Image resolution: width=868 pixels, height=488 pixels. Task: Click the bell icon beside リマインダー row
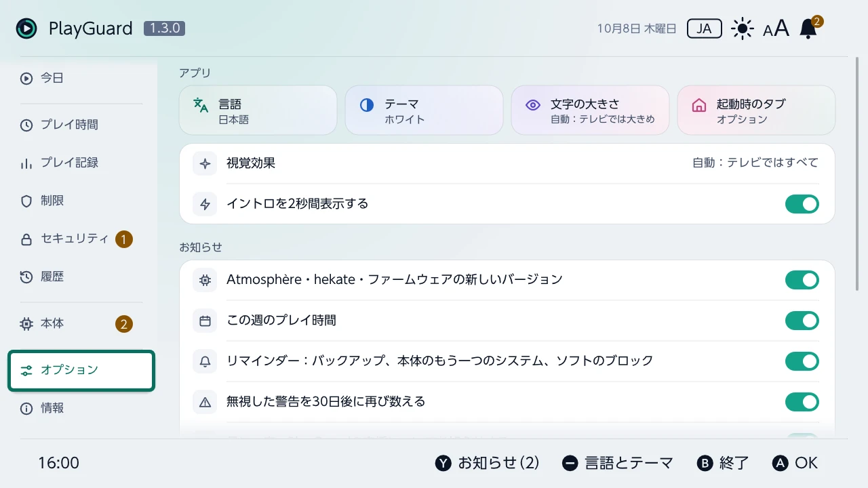[205, 361]
